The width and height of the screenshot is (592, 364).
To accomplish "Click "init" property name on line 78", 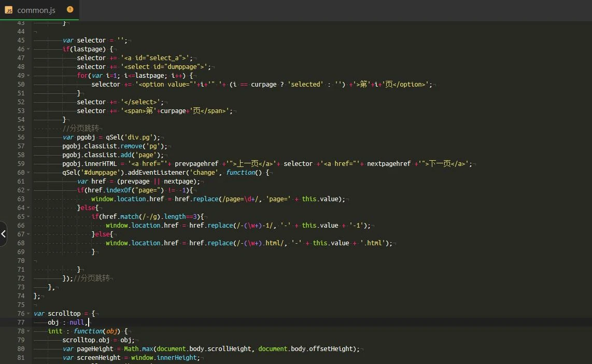I will pyautogui.click(x=55, y=331).
